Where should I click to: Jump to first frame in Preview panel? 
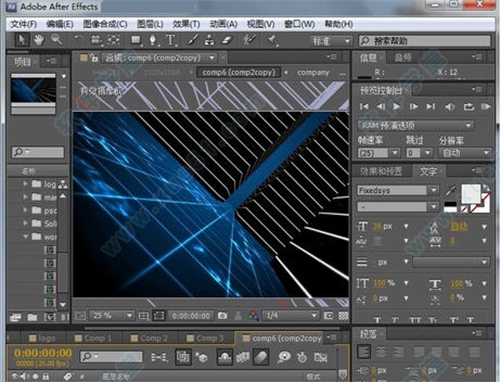click(x=364, y=107)
